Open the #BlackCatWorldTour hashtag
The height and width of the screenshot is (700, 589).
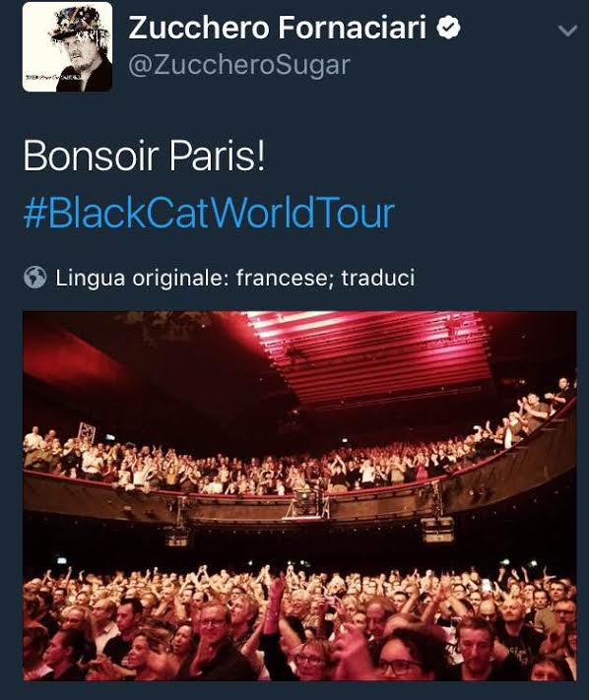(x=209, y=213)
